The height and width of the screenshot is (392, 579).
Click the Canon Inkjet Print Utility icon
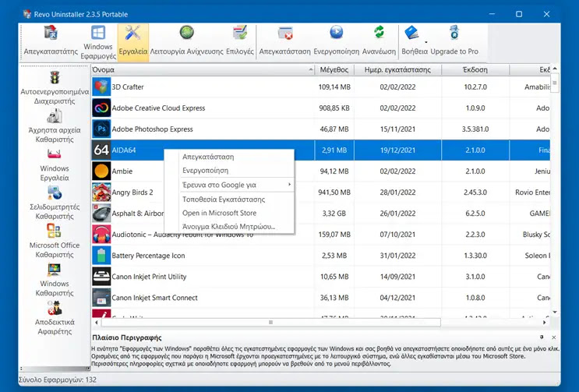pos(101,277)
